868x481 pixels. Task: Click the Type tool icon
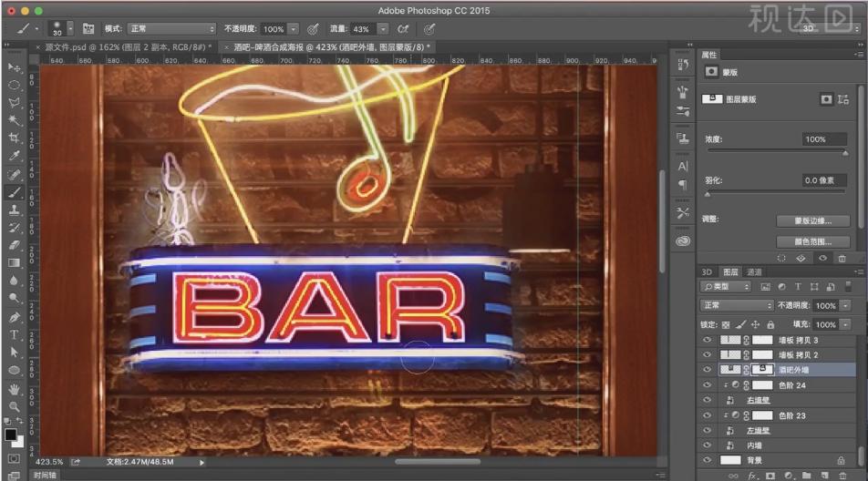coord(14,334)
